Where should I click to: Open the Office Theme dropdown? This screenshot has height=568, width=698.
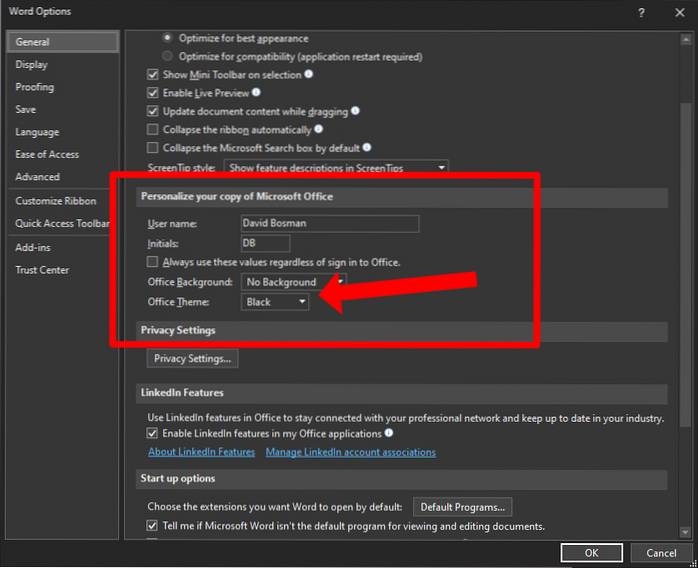[276, 302]
